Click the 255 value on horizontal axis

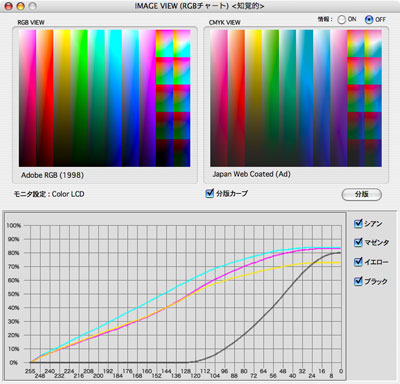pyautogui.click(x=30, y=371)
